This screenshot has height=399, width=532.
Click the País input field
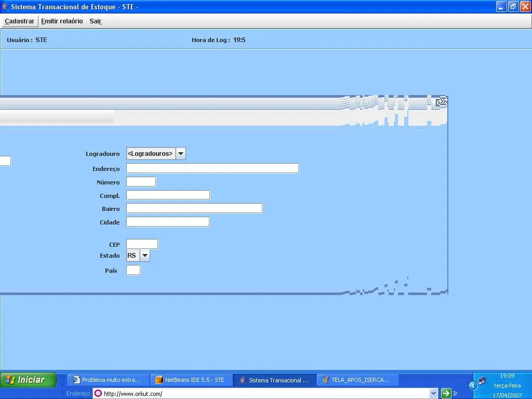point(133,270)
